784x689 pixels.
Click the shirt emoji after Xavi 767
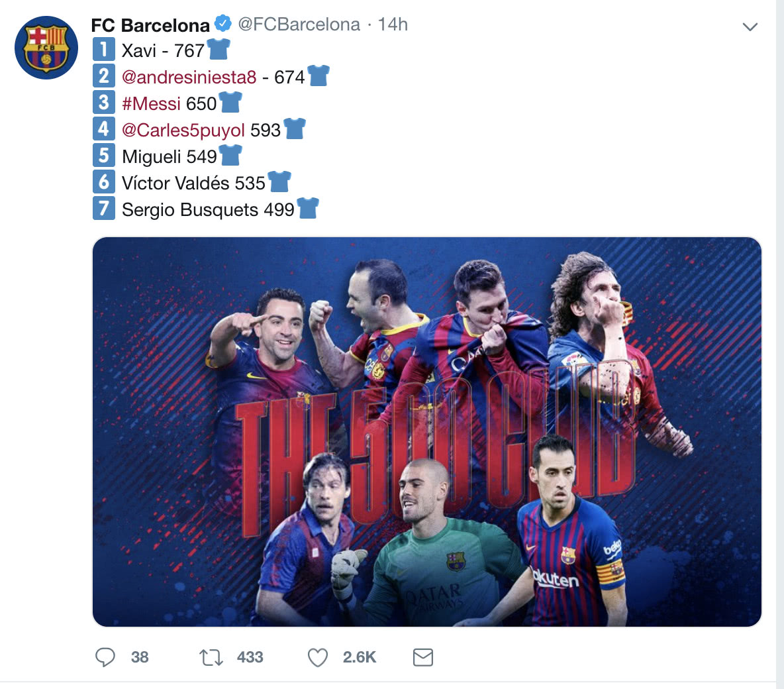click(x=219, y=50)
